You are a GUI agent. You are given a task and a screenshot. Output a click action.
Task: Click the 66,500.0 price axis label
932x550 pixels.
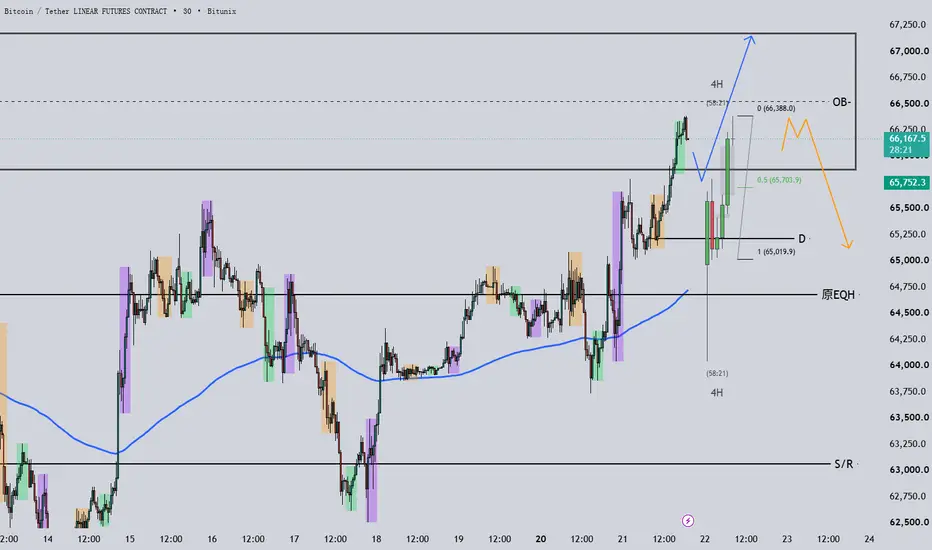(x=908, y=103)
